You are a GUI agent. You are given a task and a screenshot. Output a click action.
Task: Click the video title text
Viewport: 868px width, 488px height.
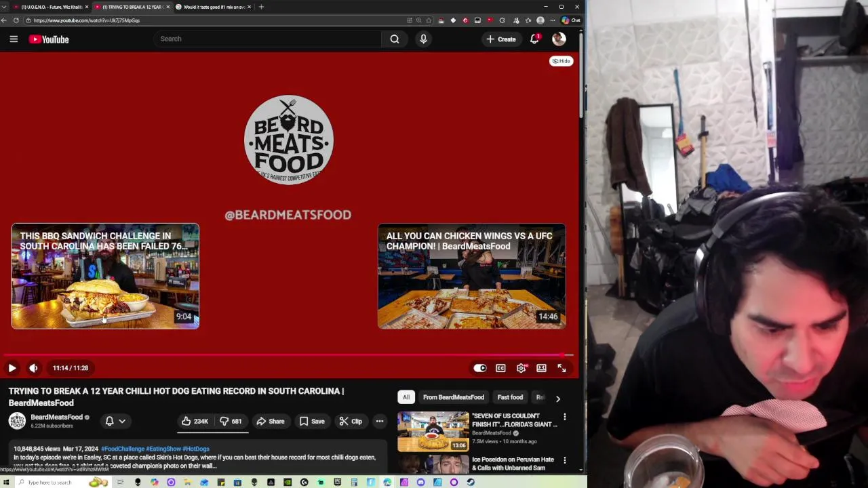pyautogui.click(x=176, y=396)
